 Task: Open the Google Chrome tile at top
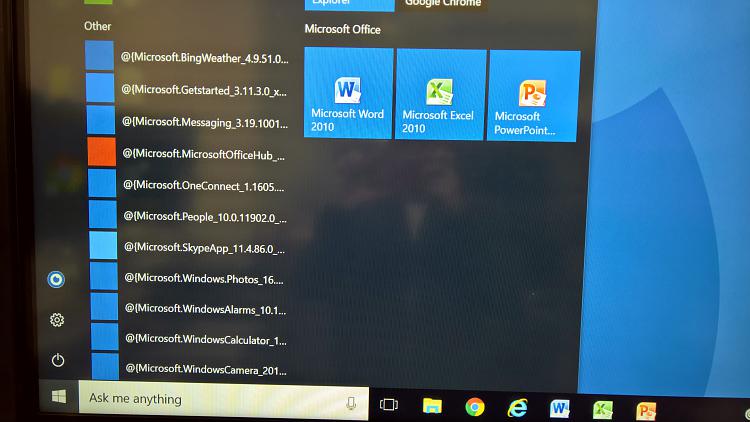(442, 4)
